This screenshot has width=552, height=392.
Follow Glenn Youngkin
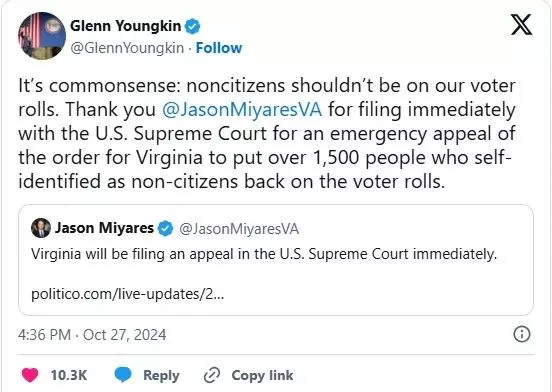point(219,48)
